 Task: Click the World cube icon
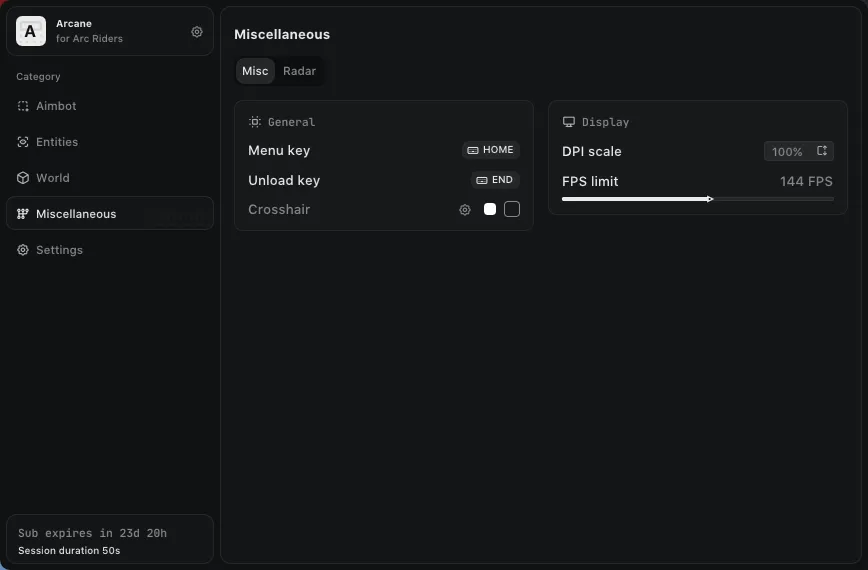[x=23, y=178]
